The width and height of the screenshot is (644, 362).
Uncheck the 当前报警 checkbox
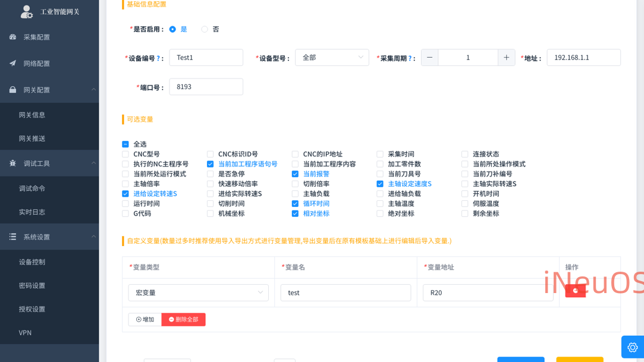[295, 174]
